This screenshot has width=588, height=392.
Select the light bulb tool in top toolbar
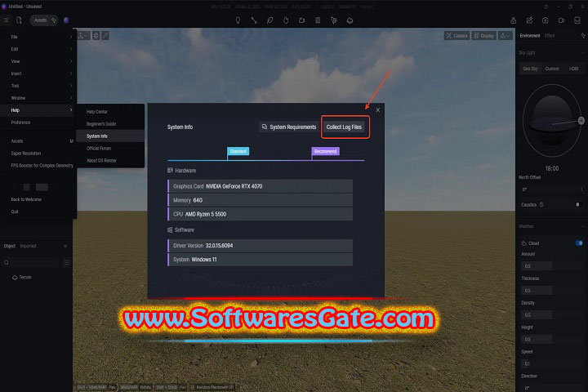point(238,20)
